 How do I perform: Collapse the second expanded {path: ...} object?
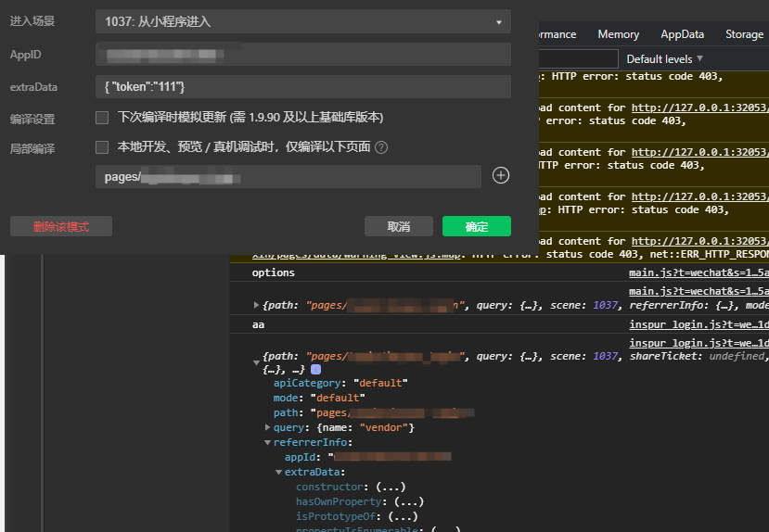point(256,363)
